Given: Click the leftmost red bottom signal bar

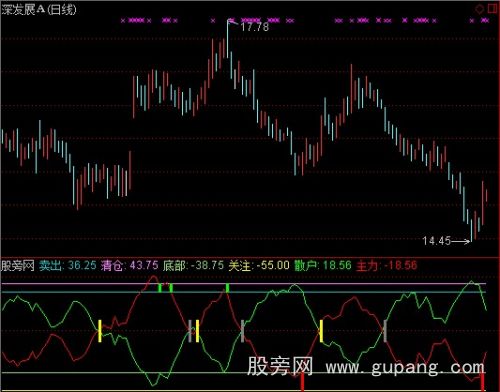Looking at the screenshot, I should click(302, 382).
